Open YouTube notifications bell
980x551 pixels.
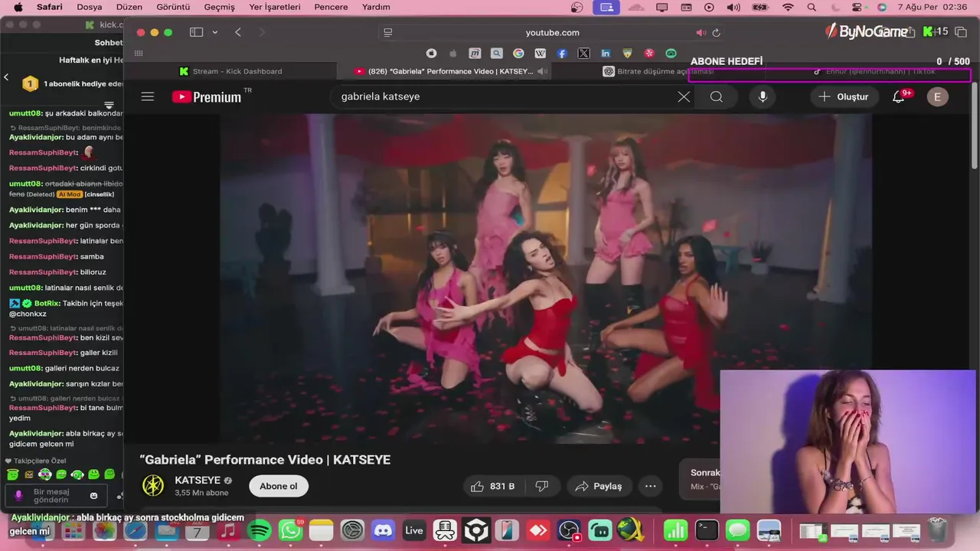(x=900, y=96)
